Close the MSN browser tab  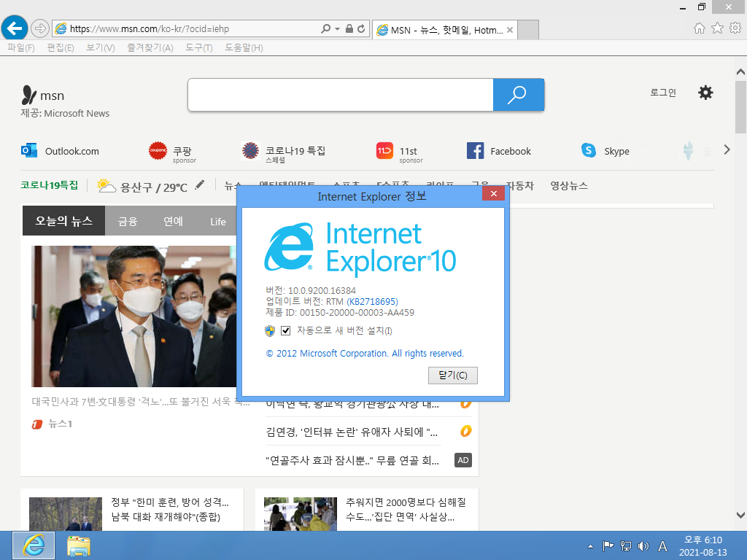click(510, 30)
